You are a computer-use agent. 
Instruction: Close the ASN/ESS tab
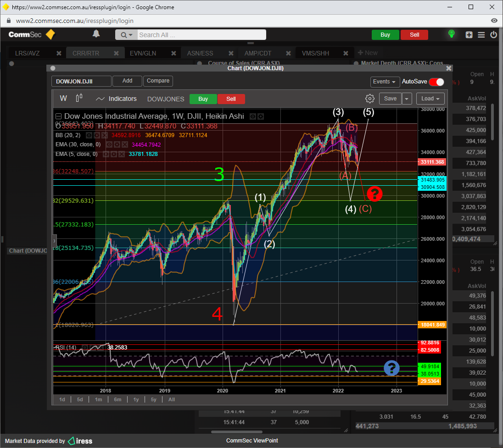click(x=231, y=53)
